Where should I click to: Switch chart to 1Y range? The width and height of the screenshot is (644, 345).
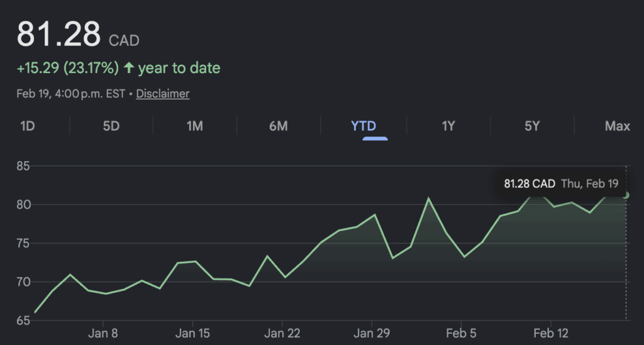pyautogui.click(x=448, y=126)
